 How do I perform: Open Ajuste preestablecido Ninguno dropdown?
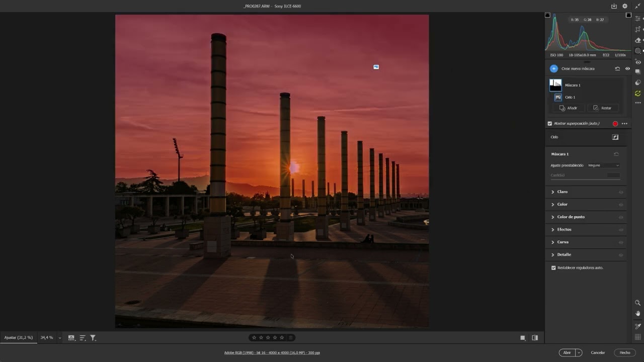(603, 165)
